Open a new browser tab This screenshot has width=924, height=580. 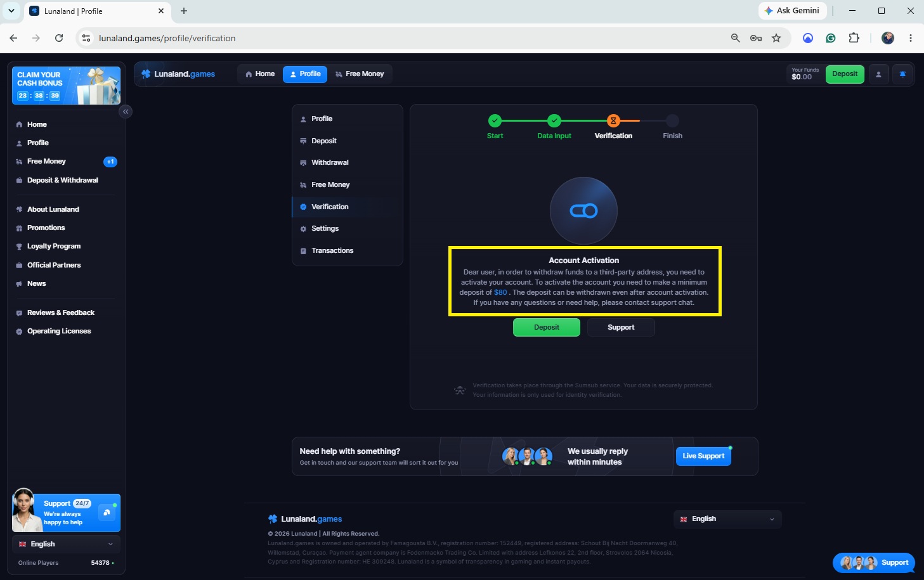[x=184, y=11]
